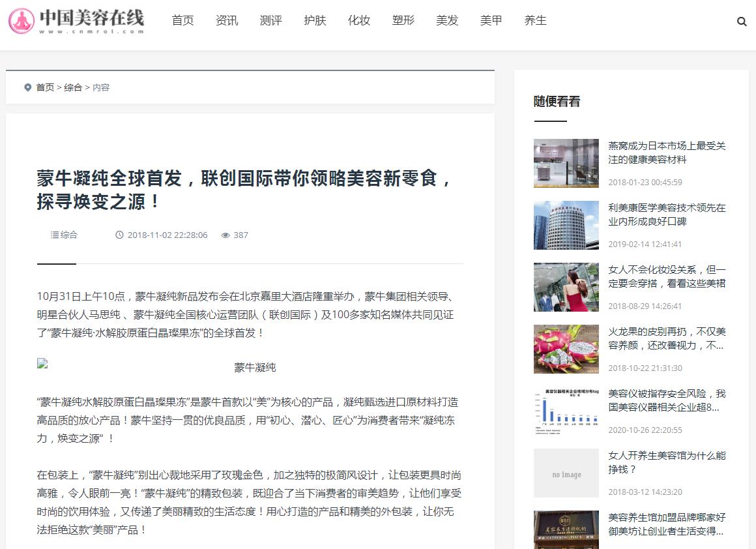Click 综合 in the breadcrumb

pos(73,87)
